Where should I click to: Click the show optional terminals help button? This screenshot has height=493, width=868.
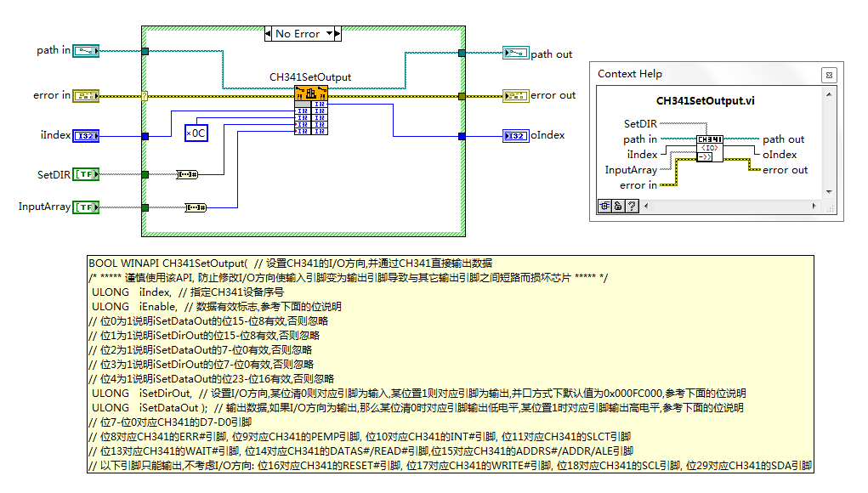coord(604,207)
